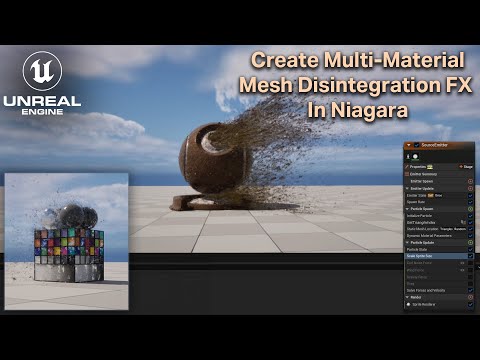Click the Emitter Summary icon
This screenshot has width=480, height=360.
pyautogui.click(x=407, y=174)
